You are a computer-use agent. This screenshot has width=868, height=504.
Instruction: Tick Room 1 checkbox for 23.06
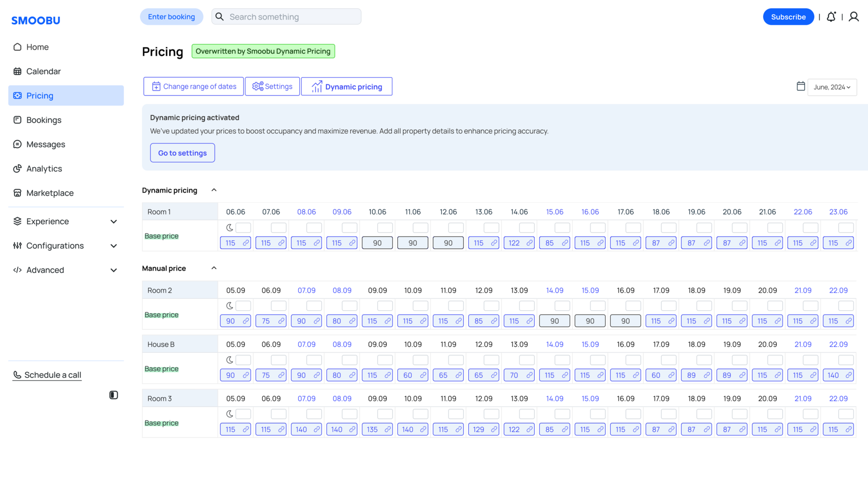(x=846, y=228)
